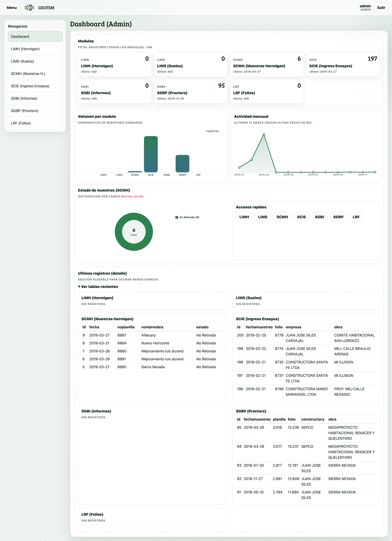Click the SCMH quick access pill
The width and height of the screenshot is (392, 541).
pos(282,217)
